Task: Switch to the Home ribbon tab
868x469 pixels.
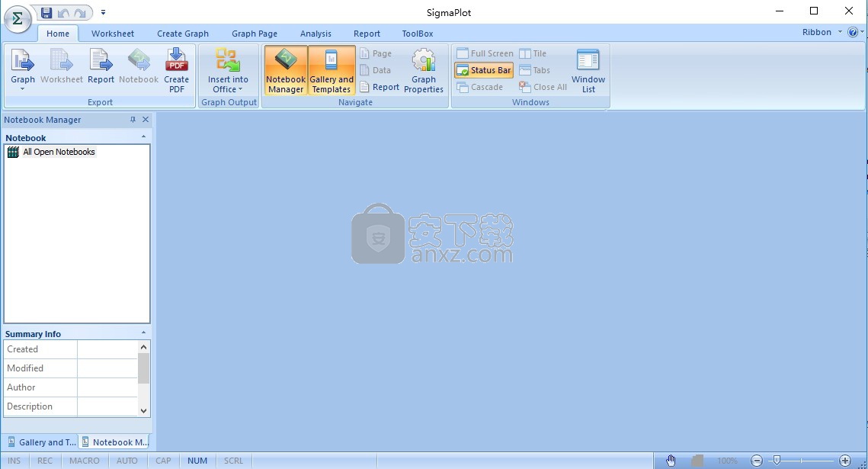Action: (58, 34)
